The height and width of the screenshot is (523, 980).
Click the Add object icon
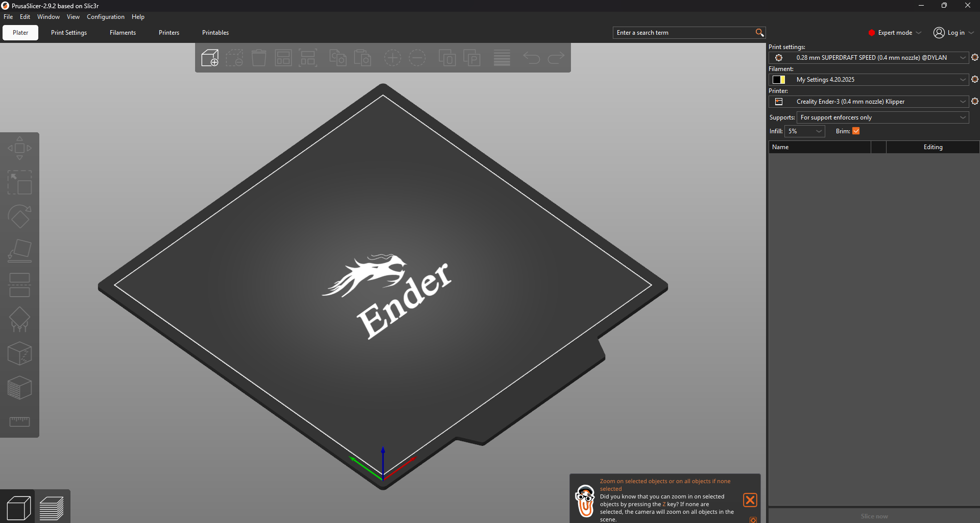point(209,58)
